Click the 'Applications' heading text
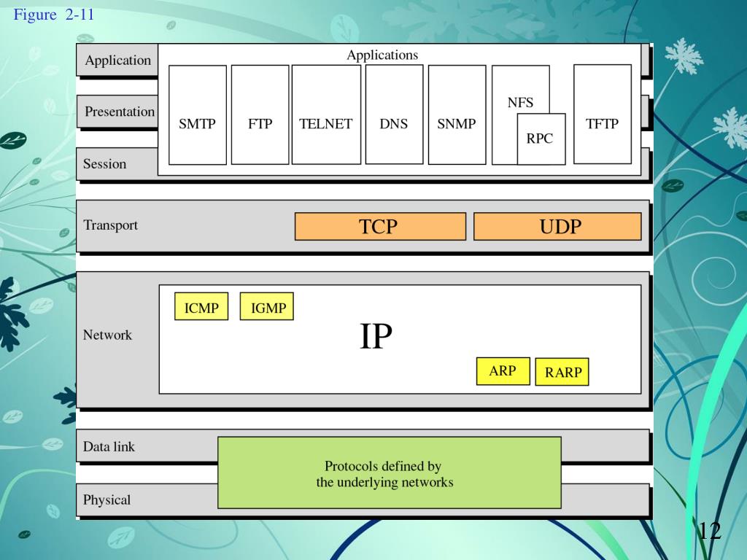The height and width of the screenshot is (560, 747). coord(382,55)
